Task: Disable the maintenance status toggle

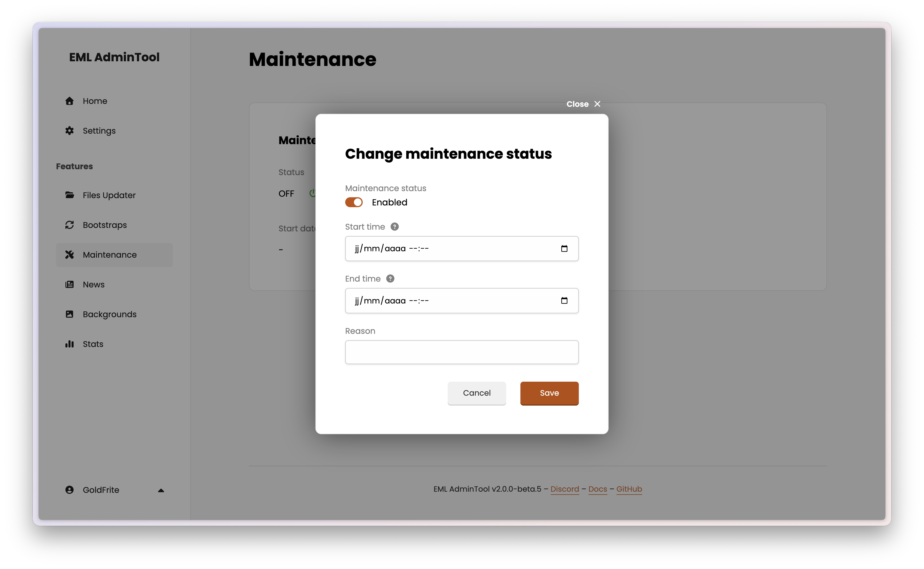Action: 354,202
